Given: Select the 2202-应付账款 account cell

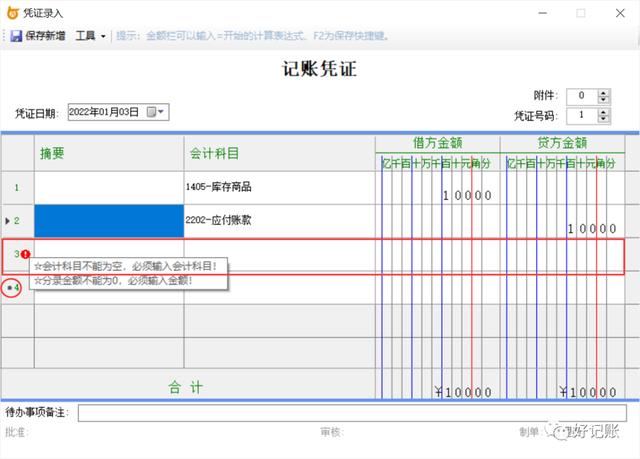Looking at the screenshot, I should coord(280,221).
